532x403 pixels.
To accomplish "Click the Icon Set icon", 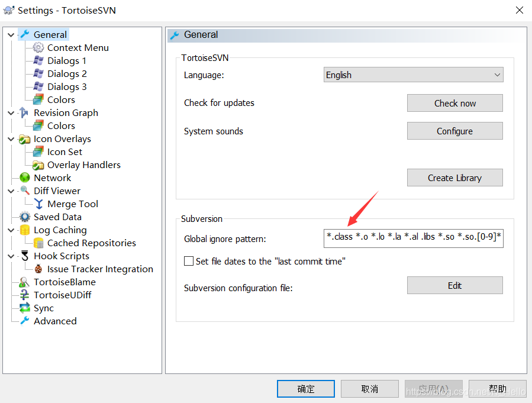I will click(38, 151).
